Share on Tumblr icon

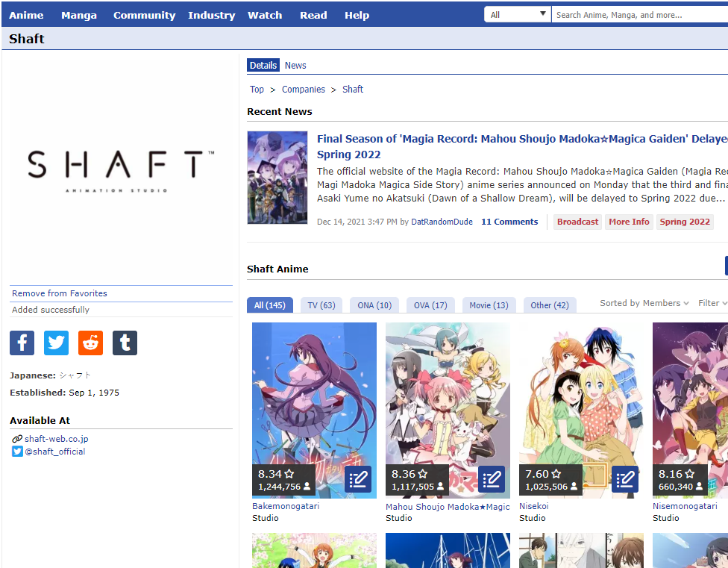(x=125, y=343)
